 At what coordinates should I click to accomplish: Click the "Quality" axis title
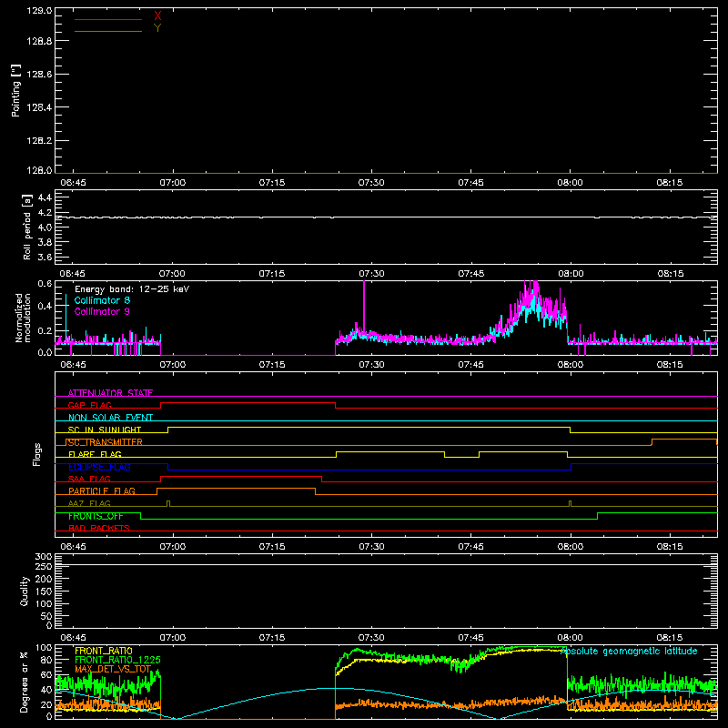click(25, 591)
